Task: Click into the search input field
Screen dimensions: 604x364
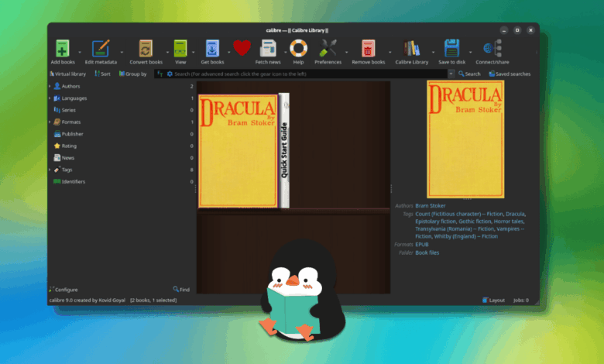Action: [310, 74]
